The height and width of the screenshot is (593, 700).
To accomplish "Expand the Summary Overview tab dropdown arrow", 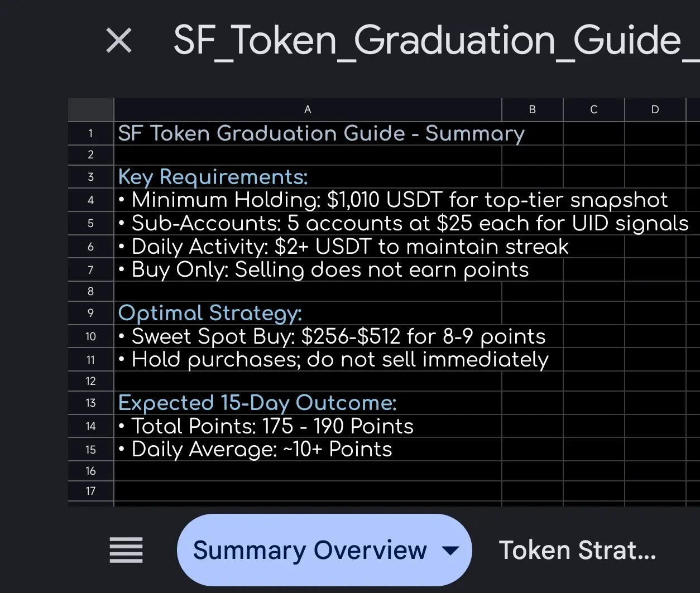I will click(x=450, y=551).
